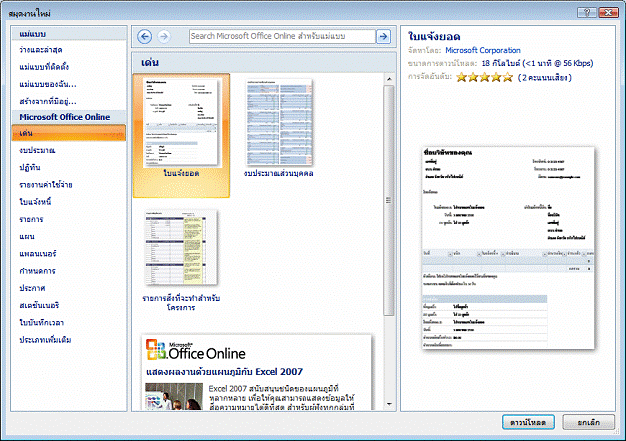The height and width of the screenshot is (441, 626).
Task: Open the ประกาศ category
Action: [x=32, y=288]
